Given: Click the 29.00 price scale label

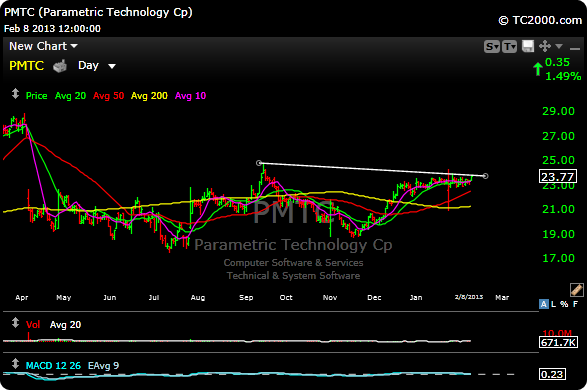Looking at the screenshot, I should tap(558, 111).
